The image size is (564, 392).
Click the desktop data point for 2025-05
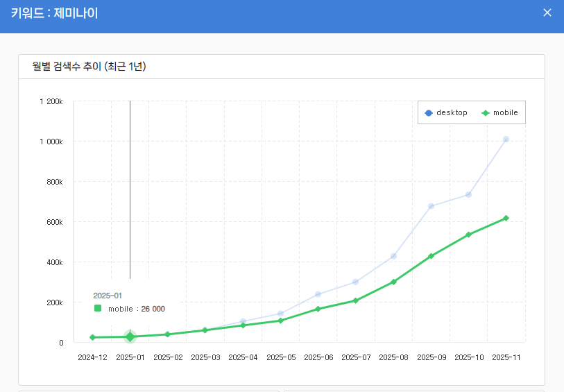(280, 314)
